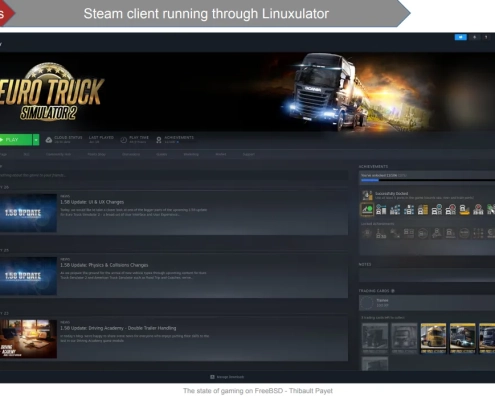Open the Discussions tab
Screen dimensions: 495x400
pos(131,154)
